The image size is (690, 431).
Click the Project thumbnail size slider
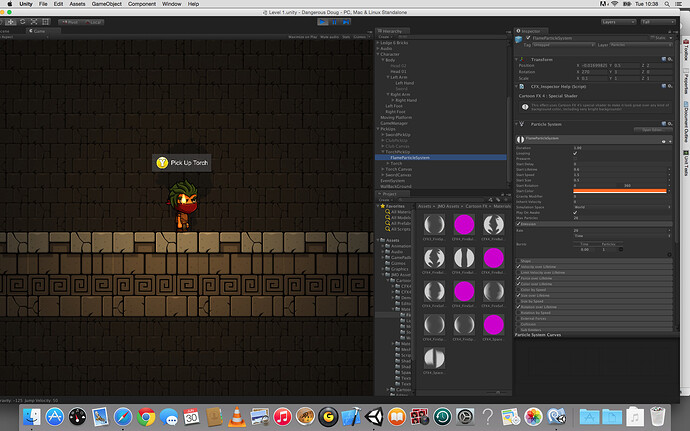coord(498,392)
